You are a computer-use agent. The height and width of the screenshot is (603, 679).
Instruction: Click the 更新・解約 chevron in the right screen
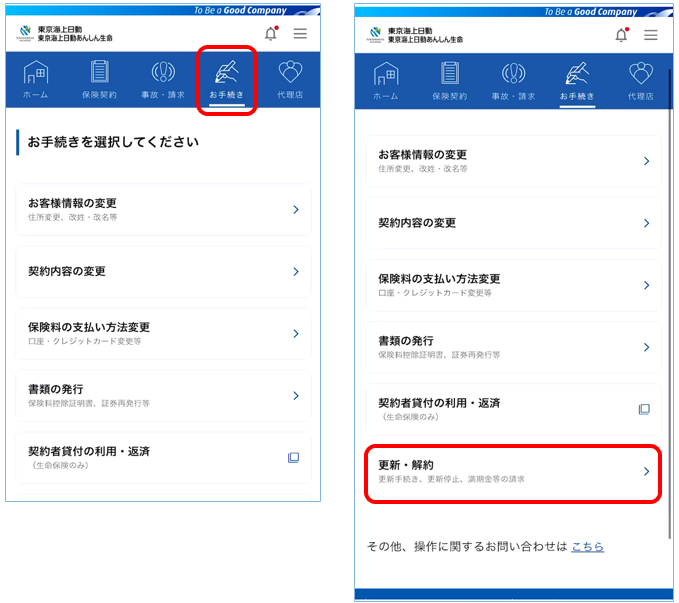(x=646, y=471)
